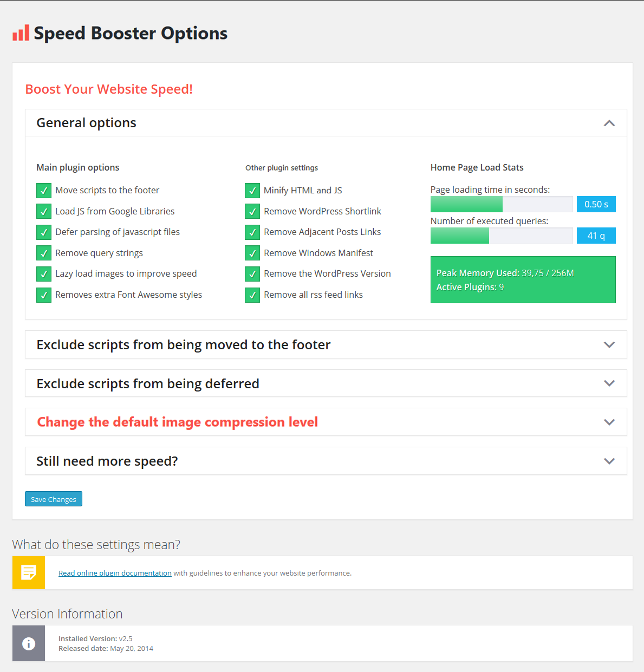644x672 pixels.
Task: Disable Minify HTML and JS option
Action: [252, 191]
